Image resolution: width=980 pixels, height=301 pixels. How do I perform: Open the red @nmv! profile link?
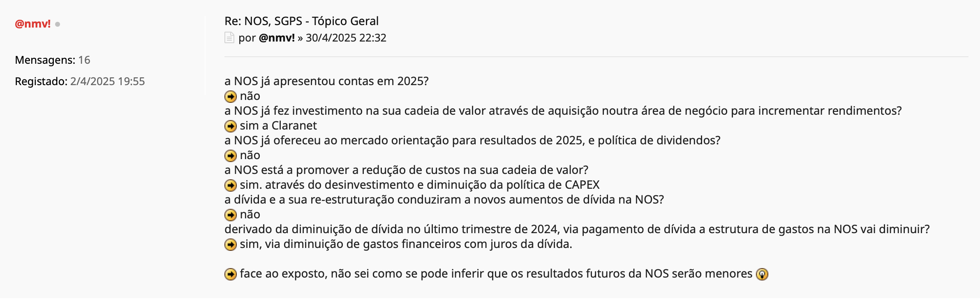[x=32, y=24]
